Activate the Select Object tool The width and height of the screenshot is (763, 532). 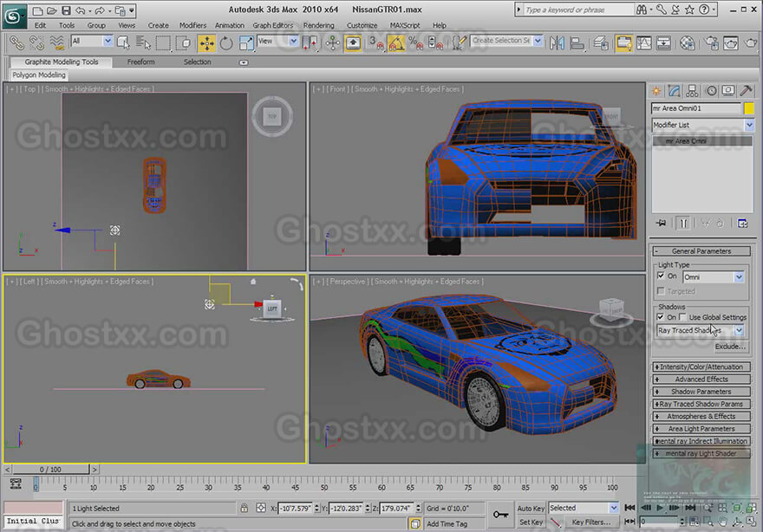coord(123,43)
